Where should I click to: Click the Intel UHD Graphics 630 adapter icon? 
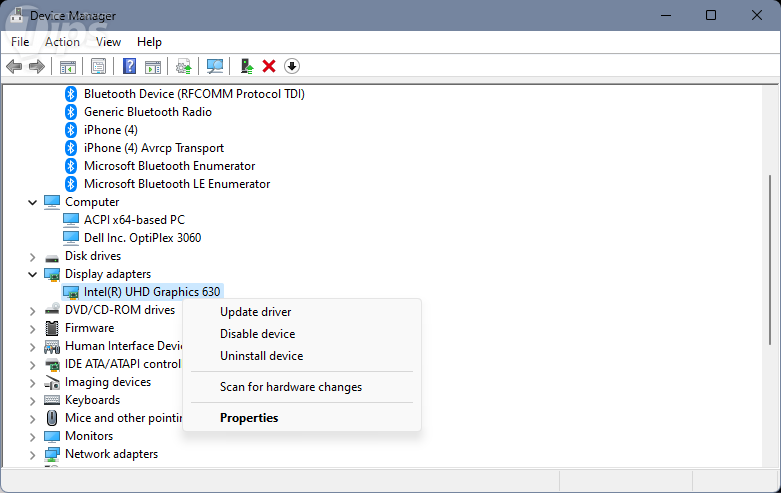[x=71, y=292]
